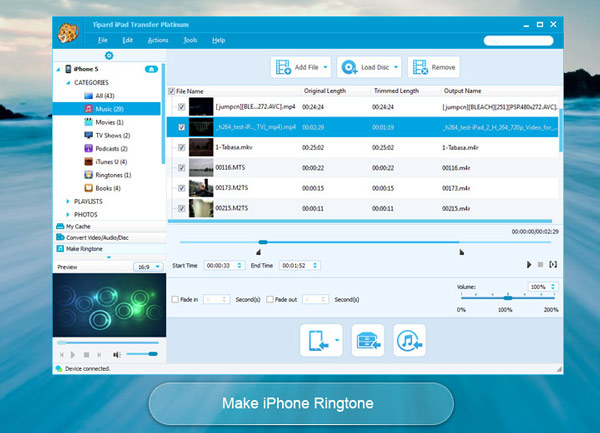The height and width of the screenshot is (433, 600).
Task: Click the import to device icon button
Action: coord(318,340)
